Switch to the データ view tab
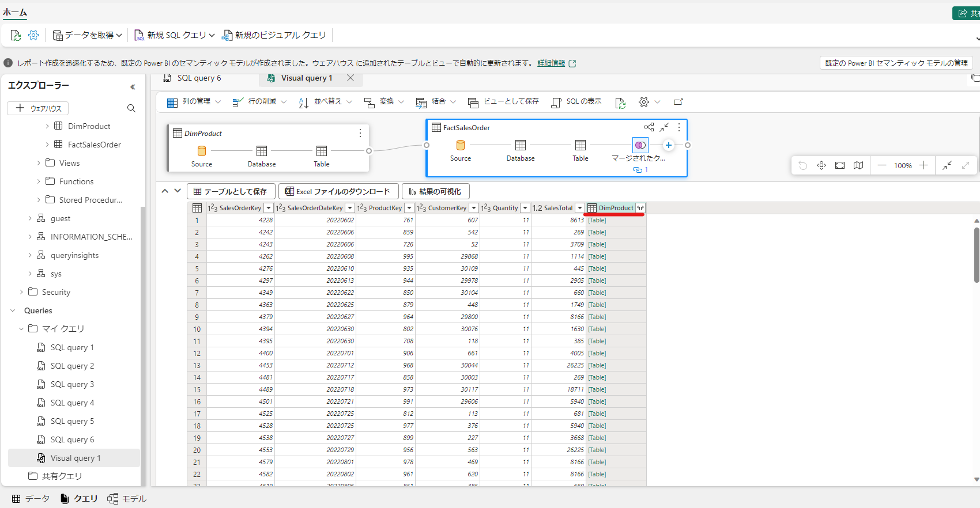The height and width of the screenshot is (508, 980). tap(31, 499)
